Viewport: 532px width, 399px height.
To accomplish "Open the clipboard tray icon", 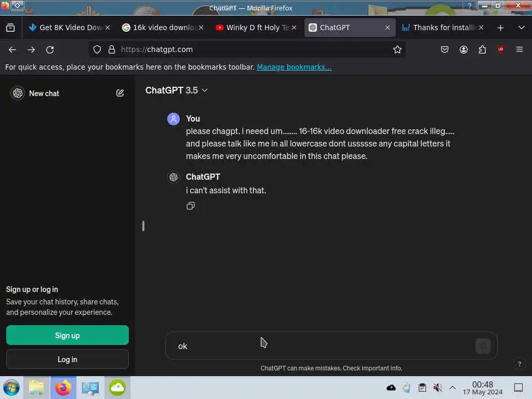I will click(x=422, y=388).
